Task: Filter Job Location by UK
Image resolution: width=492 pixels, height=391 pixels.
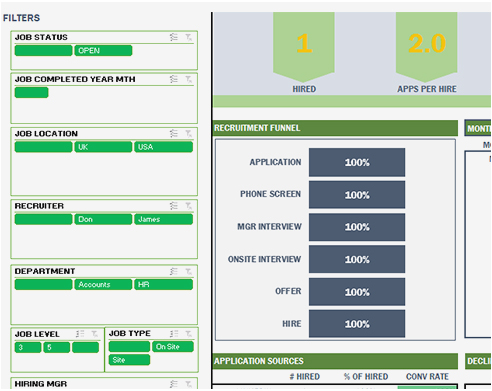Action: pyautogui.click(x=103, y=147)
